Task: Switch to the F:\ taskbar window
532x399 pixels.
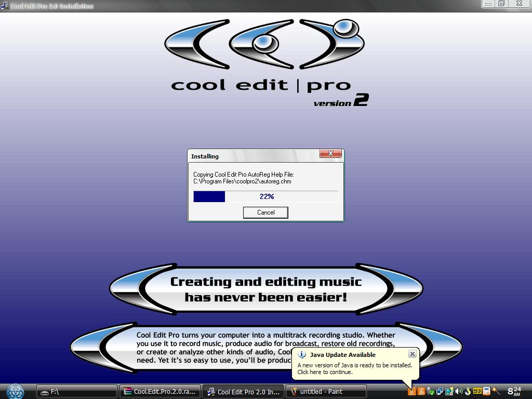Action: (77, 392)
